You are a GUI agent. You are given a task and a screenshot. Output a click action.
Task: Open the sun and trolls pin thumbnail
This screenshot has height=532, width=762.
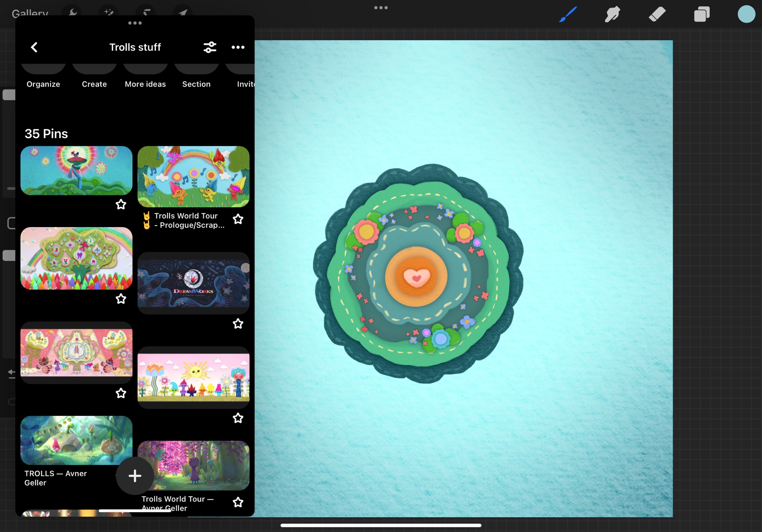194,377
